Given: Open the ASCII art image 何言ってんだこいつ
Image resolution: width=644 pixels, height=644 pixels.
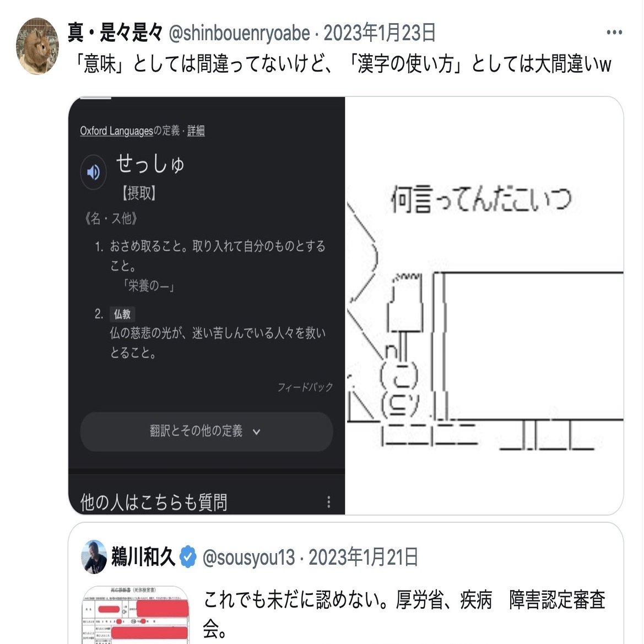Looking at the screenshot, I should [x=484, y=306].
